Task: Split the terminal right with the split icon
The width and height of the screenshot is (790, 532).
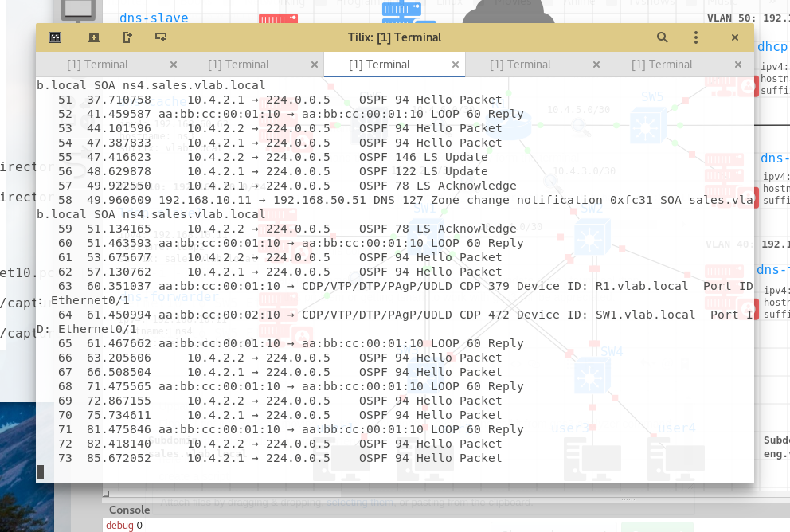Action: 127,37
